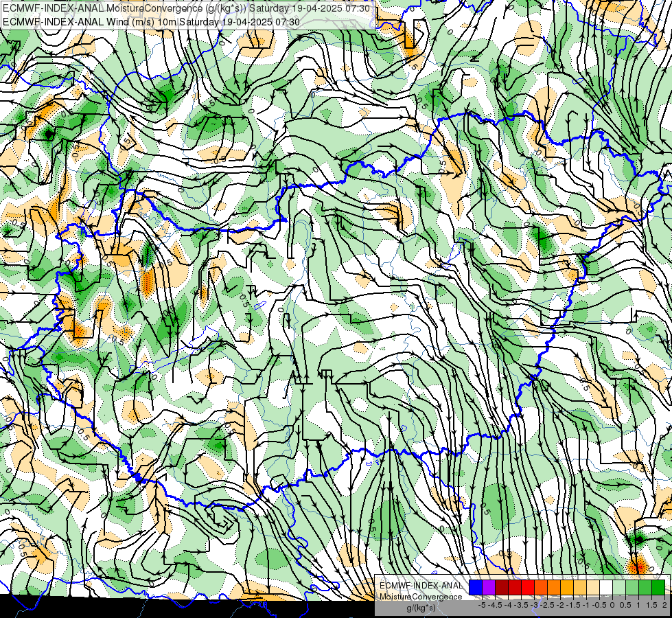This screenshot has width=672, height=618.
Task: Pick the light green 0.5 to 1 swatch
Action: 632,588
